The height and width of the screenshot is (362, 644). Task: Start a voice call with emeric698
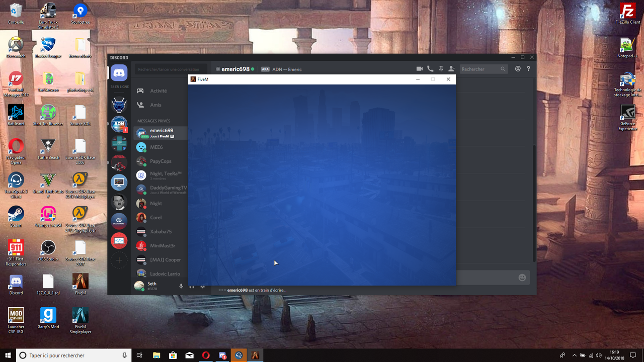point(430,69)
